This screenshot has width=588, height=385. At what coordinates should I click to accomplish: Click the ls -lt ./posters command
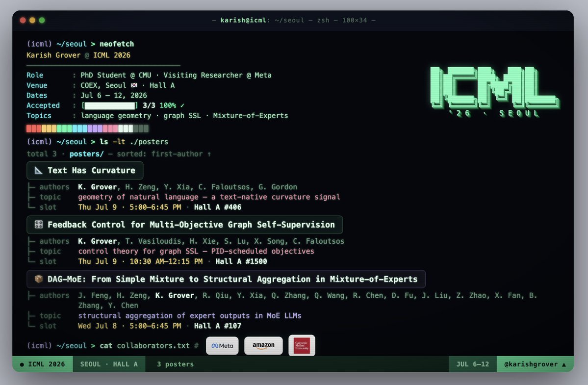(134, 142)
